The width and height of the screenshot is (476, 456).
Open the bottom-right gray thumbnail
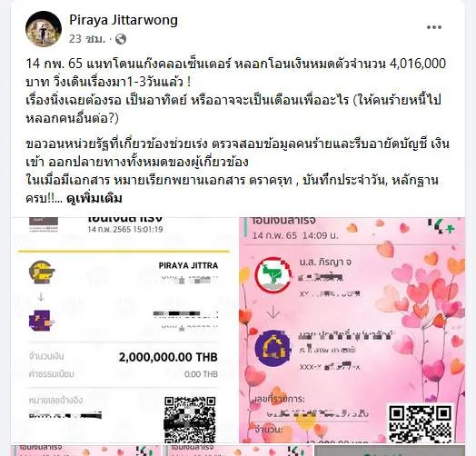pos(390,451)
